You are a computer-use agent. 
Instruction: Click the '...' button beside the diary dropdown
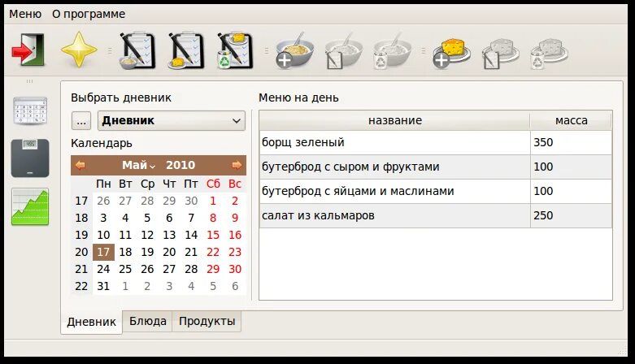[81, 121]
